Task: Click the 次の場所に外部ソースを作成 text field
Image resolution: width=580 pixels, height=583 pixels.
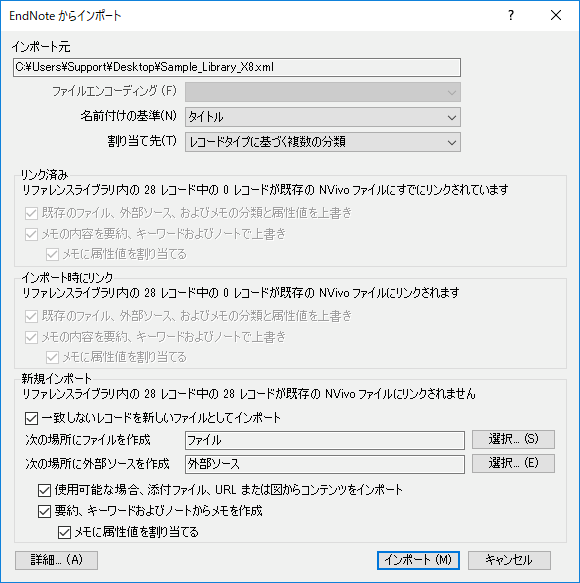Action: pyautogui.click(x=325, y=464)
